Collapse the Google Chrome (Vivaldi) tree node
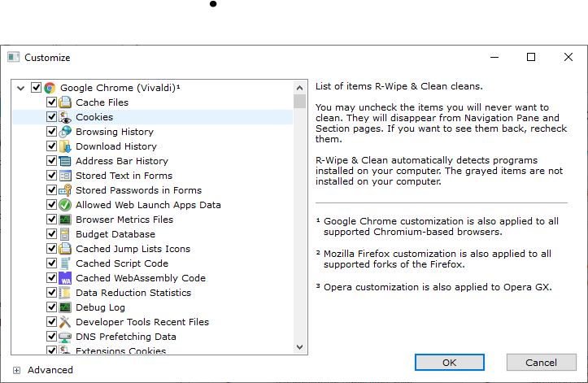Screen dimensions: 588x383 (x=21, y=88)
